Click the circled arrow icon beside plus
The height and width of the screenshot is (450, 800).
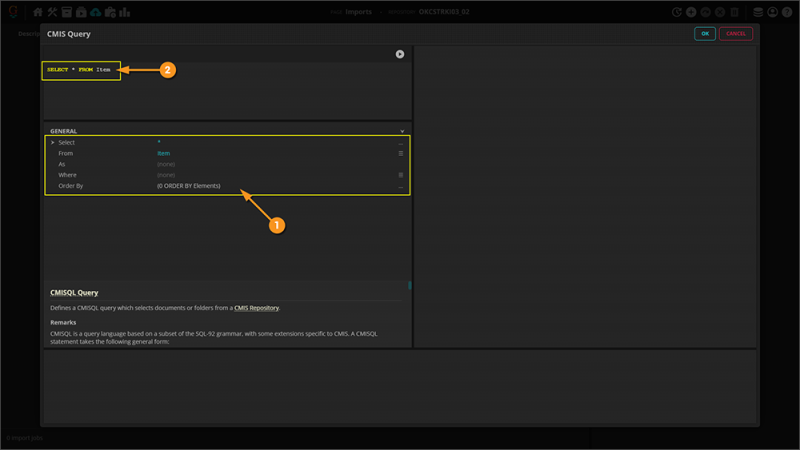(706, 12)
